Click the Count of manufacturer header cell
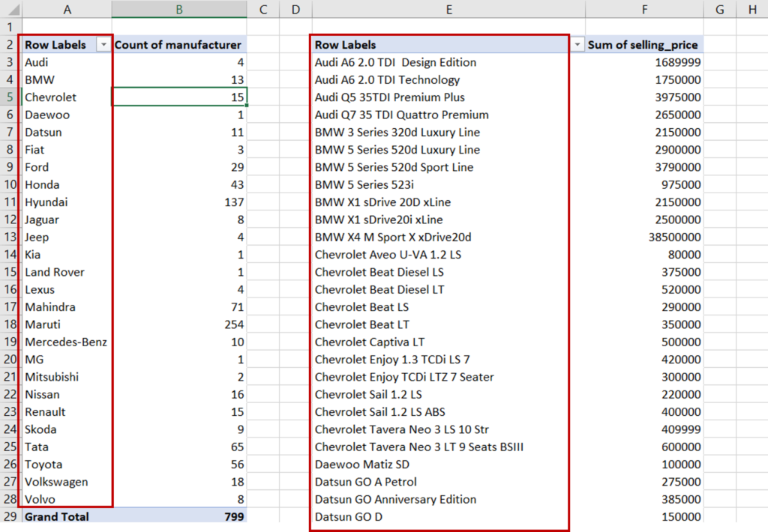Screen dimensions: 768x532 coord(178,44)
